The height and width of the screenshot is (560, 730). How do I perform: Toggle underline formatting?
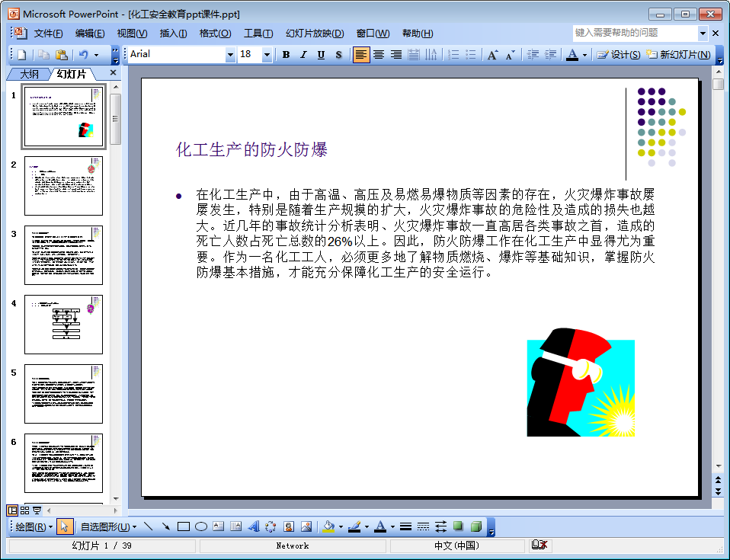(x=321, y=55)
